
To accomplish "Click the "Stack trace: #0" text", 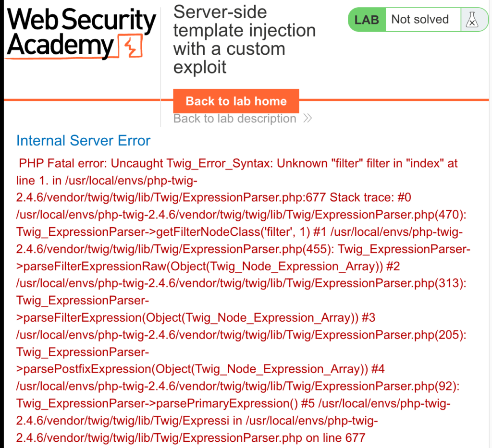I will point(370,197).
